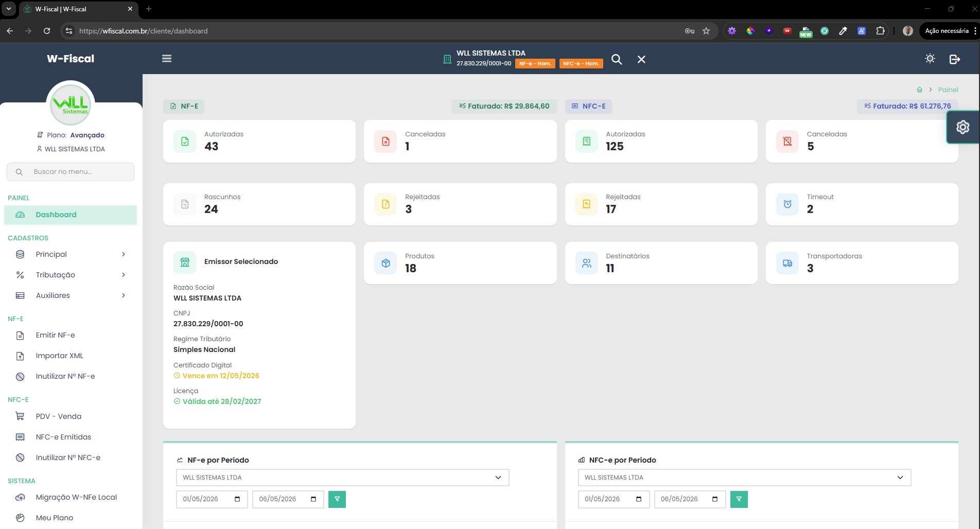
Task: Click the 'NF-e - Hom.' orange badge
Action: tap(535, 64)
